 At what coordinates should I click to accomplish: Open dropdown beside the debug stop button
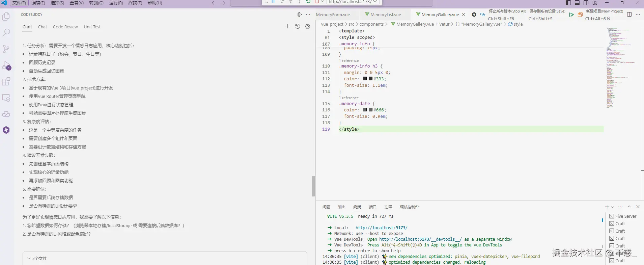click(323, 2)
